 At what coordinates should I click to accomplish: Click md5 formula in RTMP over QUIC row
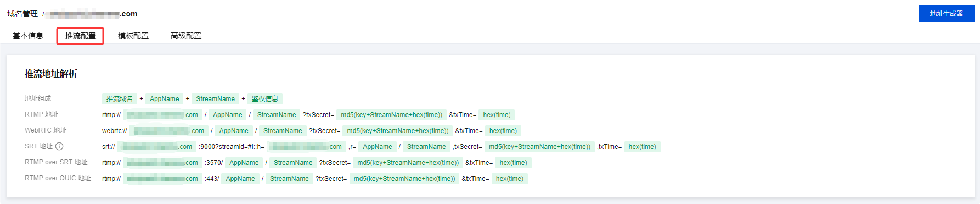click(x=404, y=179)
